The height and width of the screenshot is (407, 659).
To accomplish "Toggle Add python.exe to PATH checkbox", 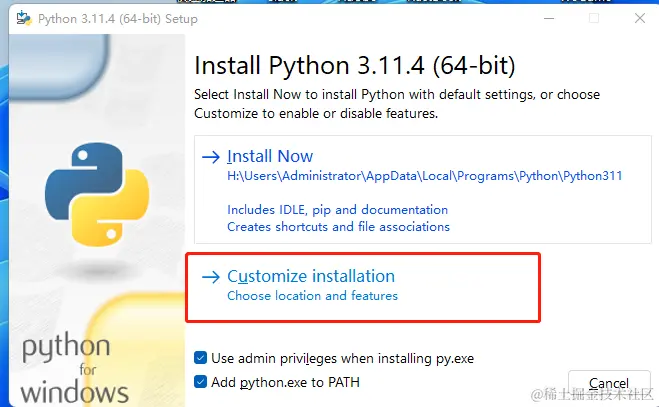I will point(200,382).
